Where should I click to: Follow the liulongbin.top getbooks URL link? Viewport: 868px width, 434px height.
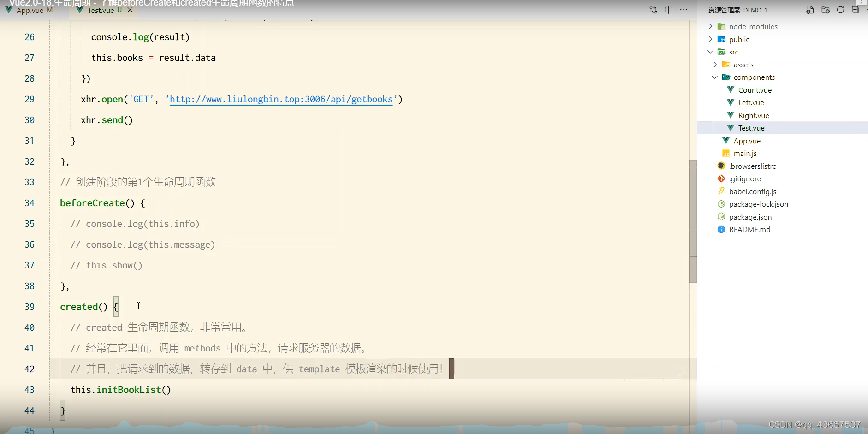click(x=281, y=100)
